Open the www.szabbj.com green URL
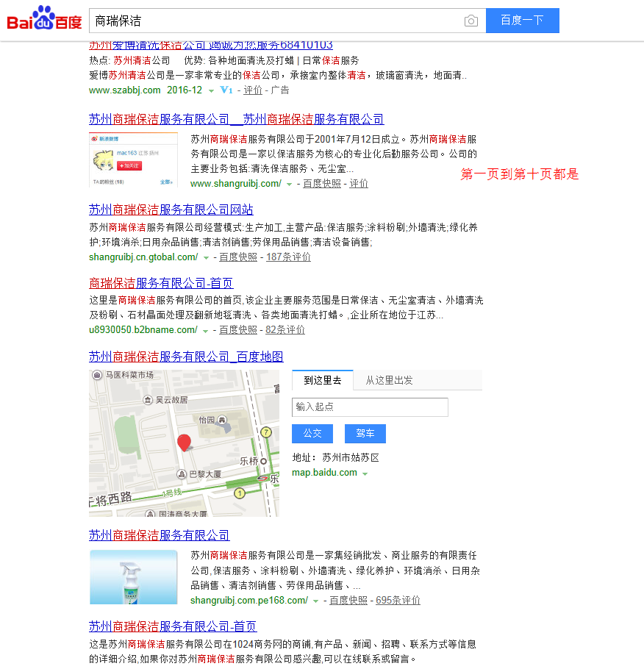 pos(125,90)
